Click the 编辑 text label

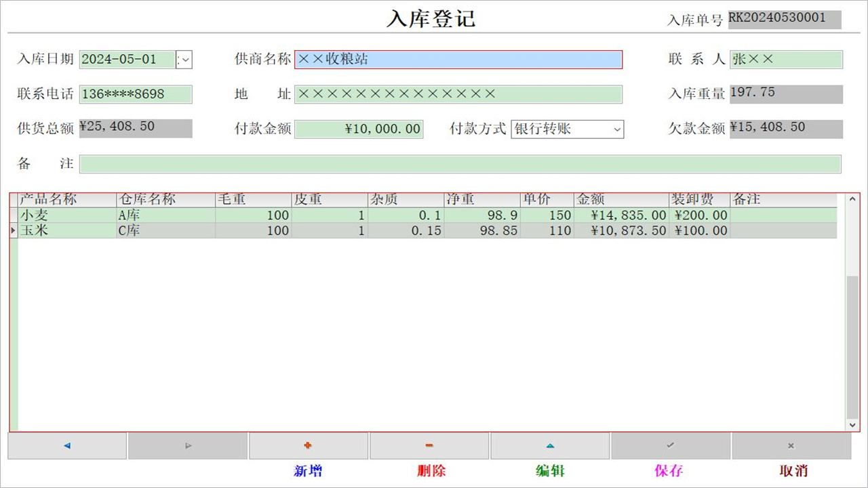tap(549, 470)
